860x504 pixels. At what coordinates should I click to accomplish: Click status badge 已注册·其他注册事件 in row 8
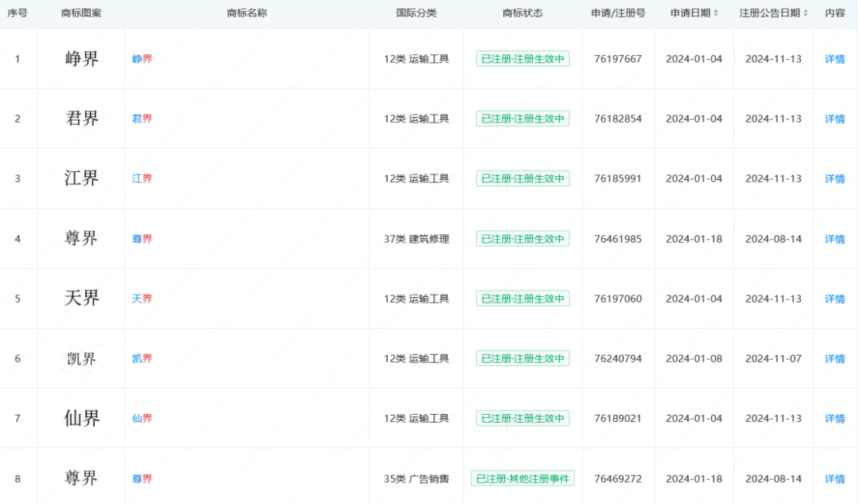tap(522, 479)
